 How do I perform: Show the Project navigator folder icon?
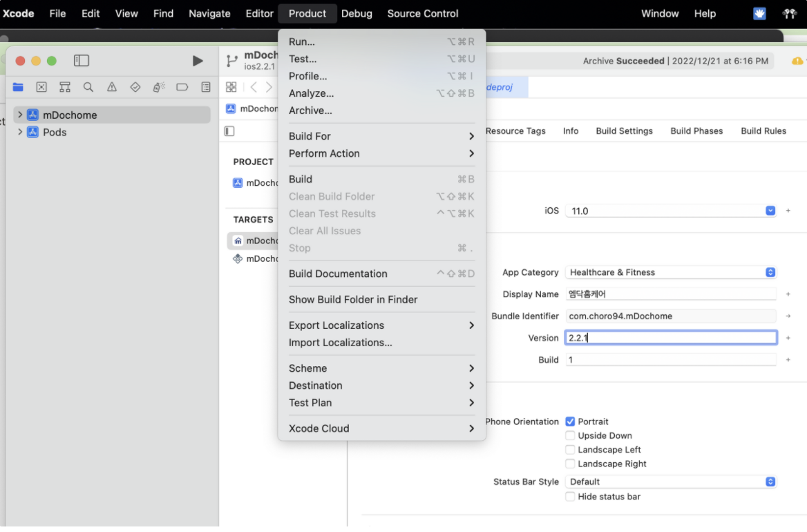pos(18,87)
